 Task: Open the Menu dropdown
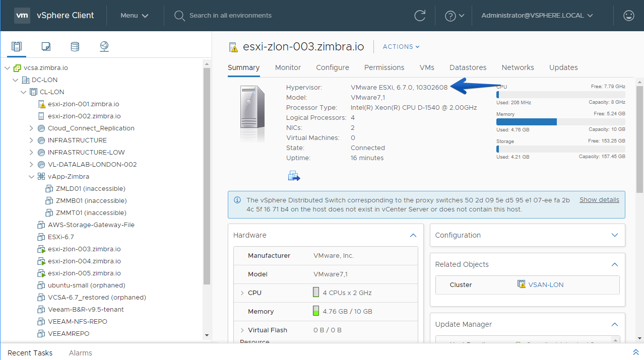coord(135,16)
